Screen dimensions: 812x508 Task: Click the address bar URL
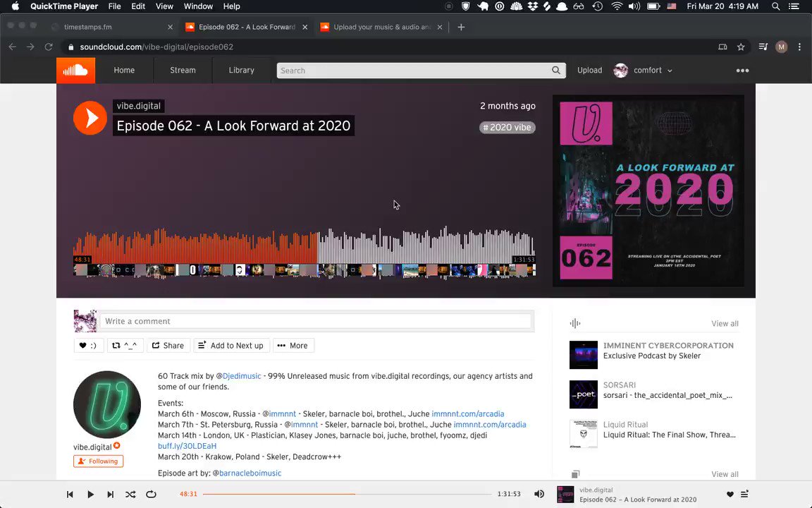[156, 47]
